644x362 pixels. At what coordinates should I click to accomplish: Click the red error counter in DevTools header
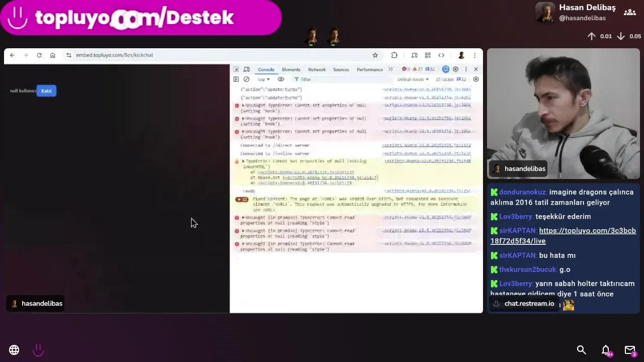(x=406, y=69)
